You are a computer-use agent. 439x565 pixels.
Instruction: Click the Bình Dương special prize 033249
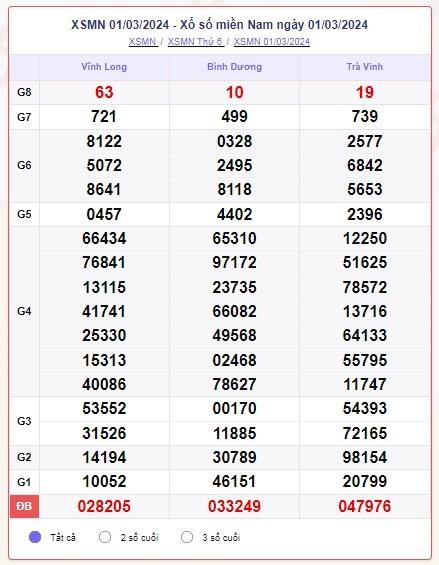tap(234, 506)
